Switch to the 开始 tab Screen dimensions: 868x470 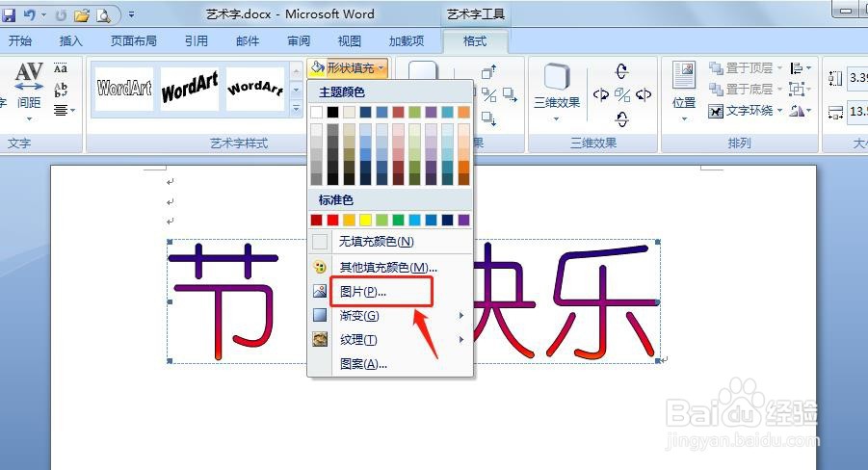pyautogui.click(x=20, y=41)
